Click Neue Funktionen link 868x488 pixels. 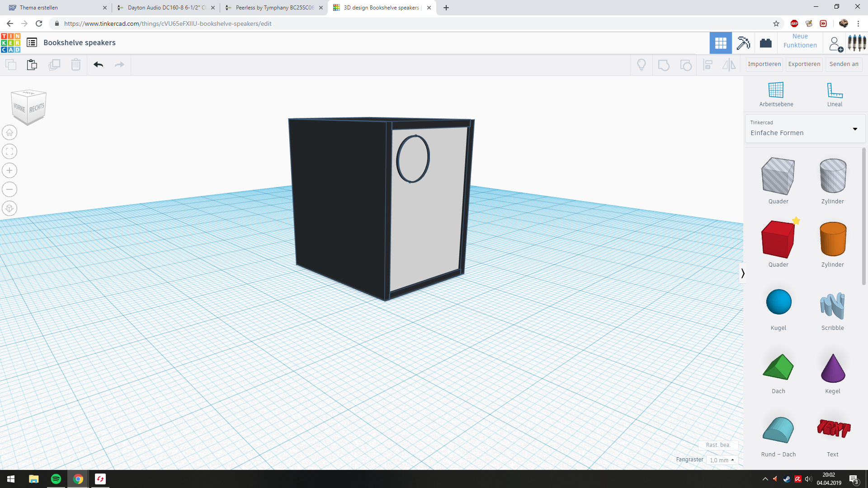tap(800, 41)
